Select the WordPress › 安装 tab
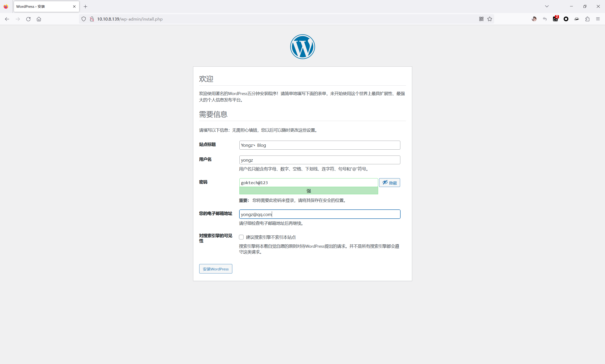This screenshot has width=605, height=364. (46, 7)
